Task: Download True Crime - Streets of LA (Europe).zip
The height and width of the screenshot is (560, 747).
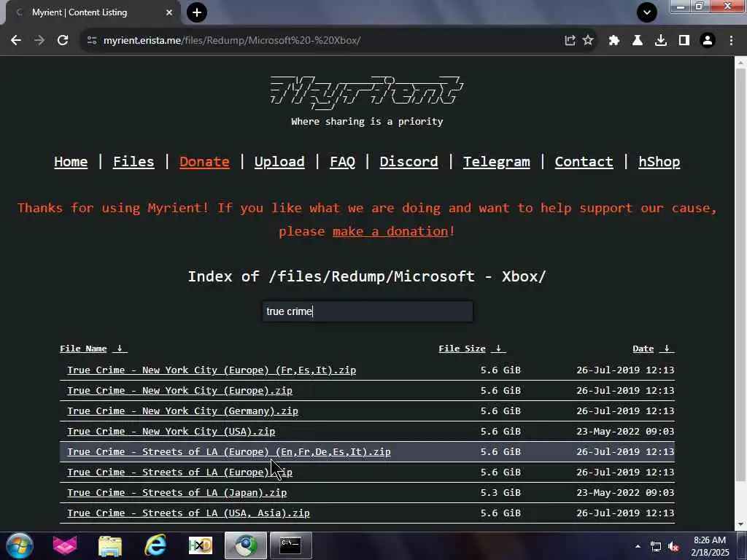Action: pyautogui.click(x=179, y=472)
